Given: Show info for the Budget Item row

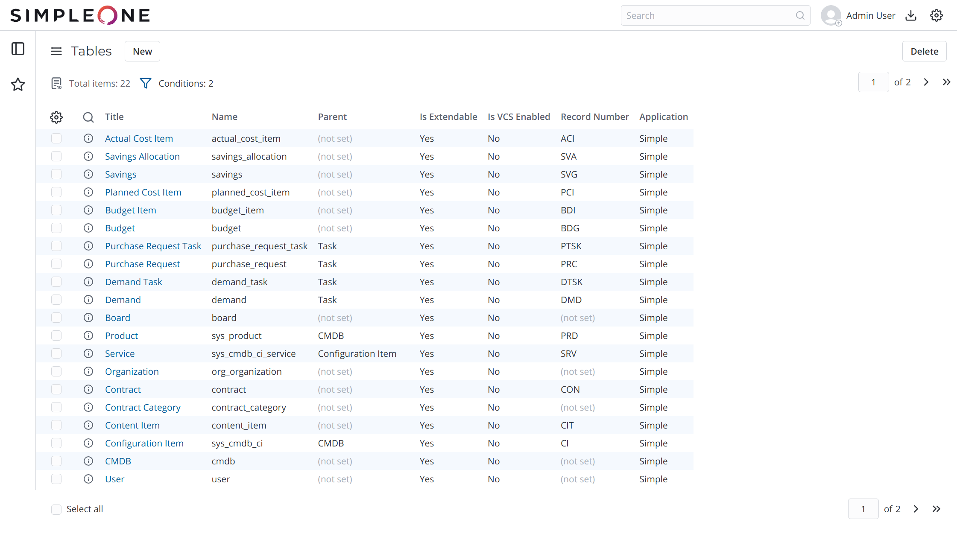Looking at the screenshot, I should (88, 210).
